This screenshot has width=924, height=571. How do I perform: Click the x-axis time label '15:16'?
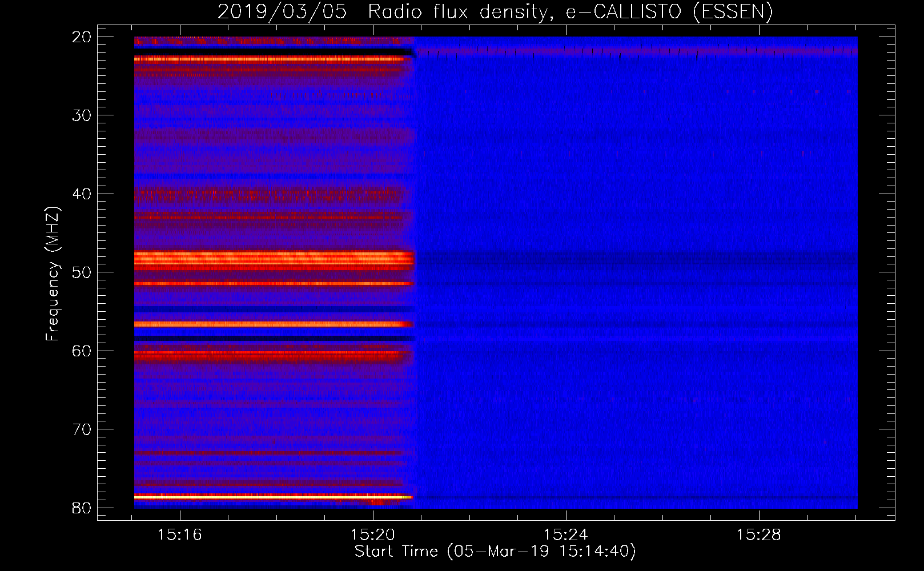[x=180, y=535]
